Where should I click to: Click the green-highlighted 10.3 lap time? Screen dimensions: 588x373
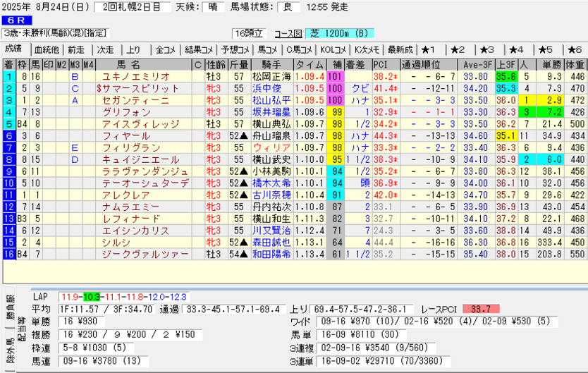92,295
